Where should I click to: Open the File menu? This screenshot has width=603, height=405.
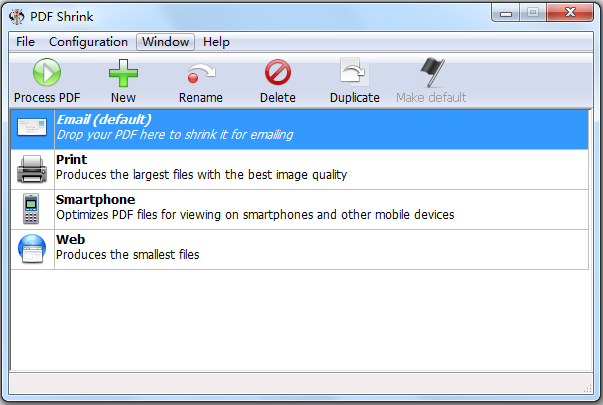[x=25, y=42]
